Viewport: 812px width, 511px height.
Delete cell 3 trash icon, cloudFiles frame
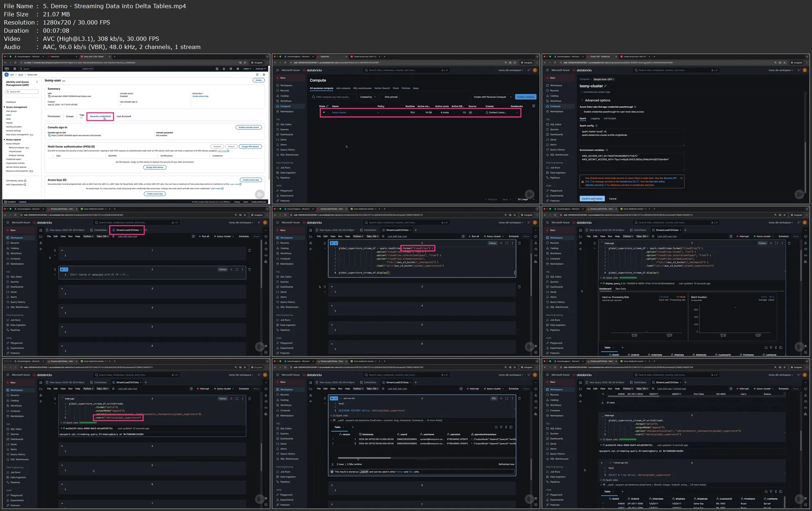519,287
